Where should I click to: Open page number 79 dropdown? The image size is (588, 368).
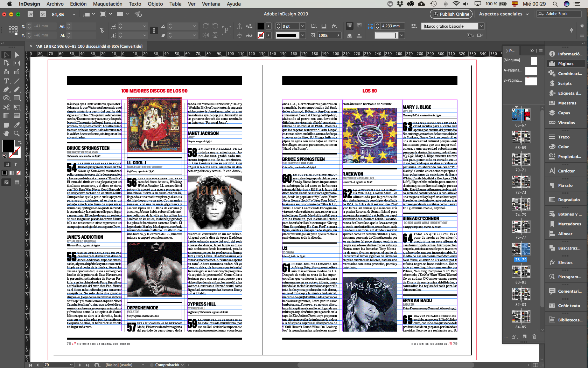pos(71,365)
